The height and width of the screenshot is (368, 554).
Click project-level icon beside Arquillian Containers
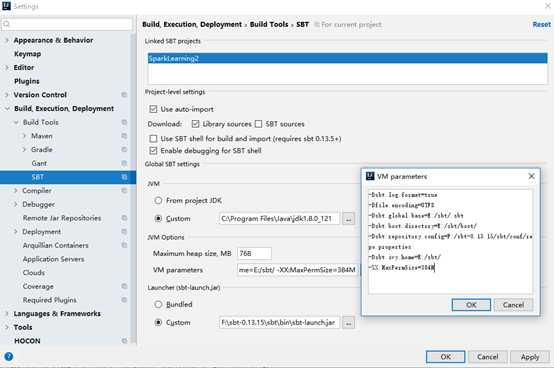[124, 245]
